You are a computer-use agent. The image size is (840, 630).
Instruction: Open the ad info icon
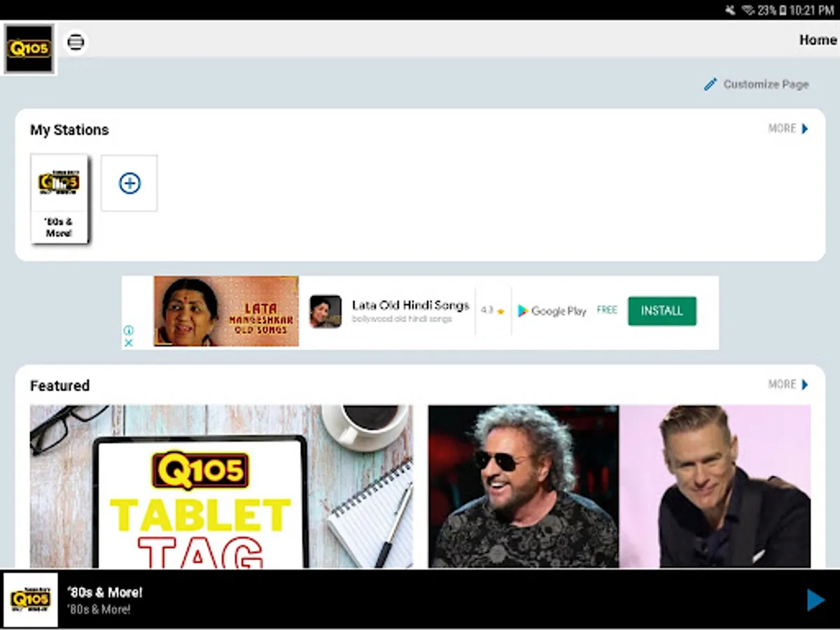click(129, 330)
